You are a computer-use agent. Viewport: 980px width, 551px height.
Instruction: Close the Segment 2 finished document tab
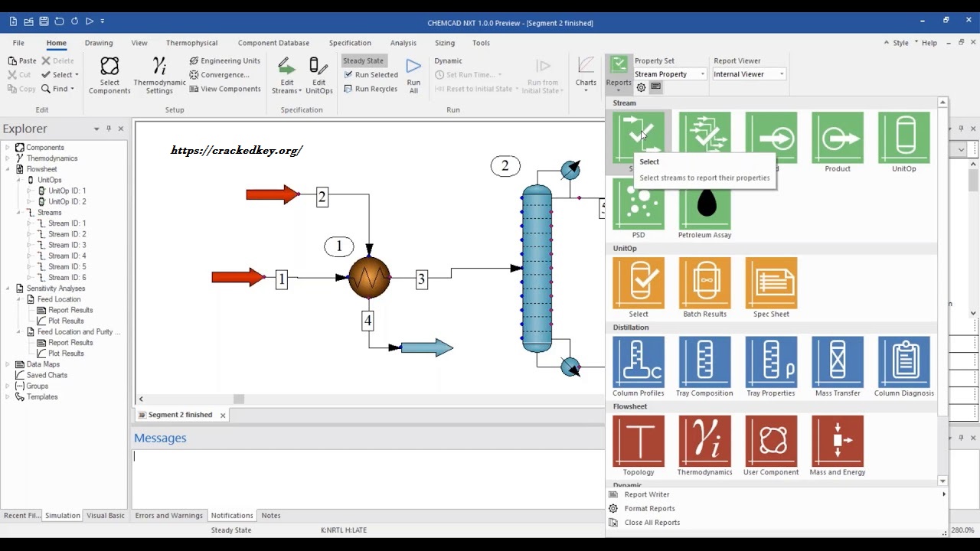click(x=223, y=415)
